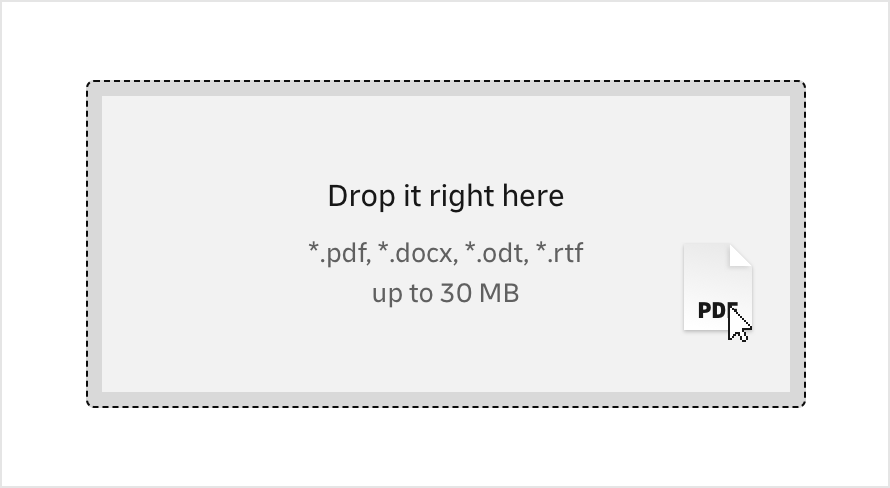Click the folded corner of the PDF document
890x488 pixels.
click(740, 255)
